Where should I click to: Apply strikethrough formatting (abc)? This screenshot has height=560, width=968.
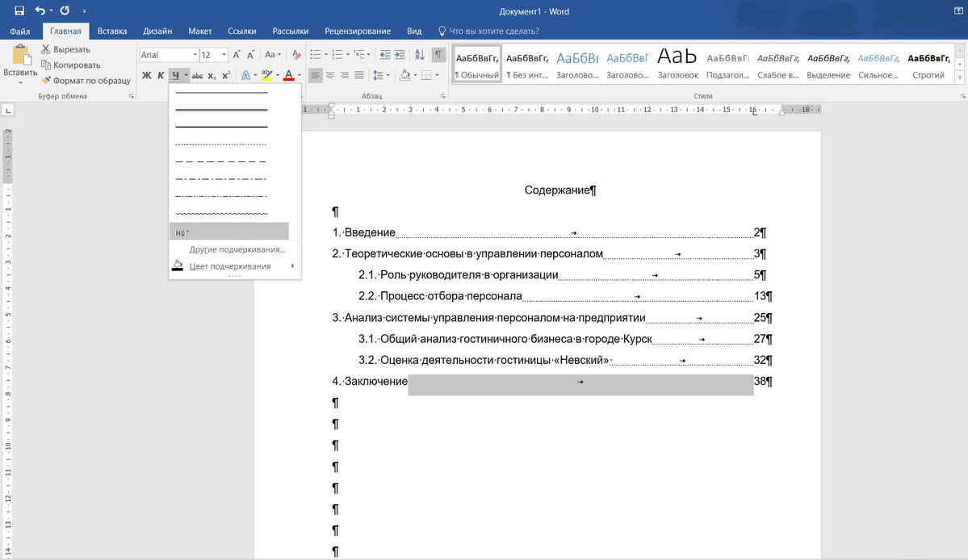[197, 75]
